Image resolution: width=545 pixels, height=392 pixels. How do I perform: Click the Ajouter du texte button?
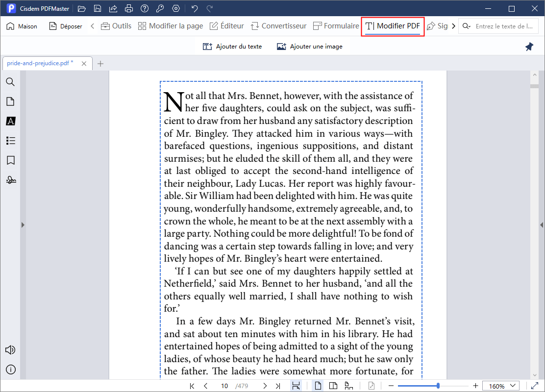232,46
